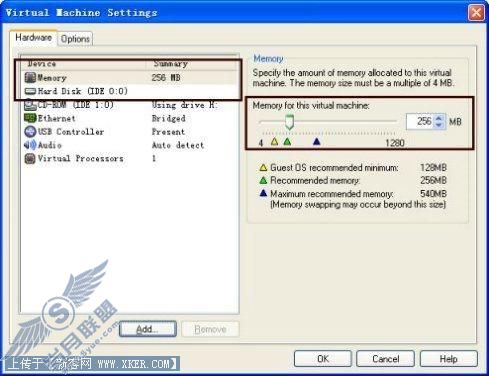The width and height of the screenshot is (489, 376).
Task: Click green triangle marker under memory slider
Action: 287,142
